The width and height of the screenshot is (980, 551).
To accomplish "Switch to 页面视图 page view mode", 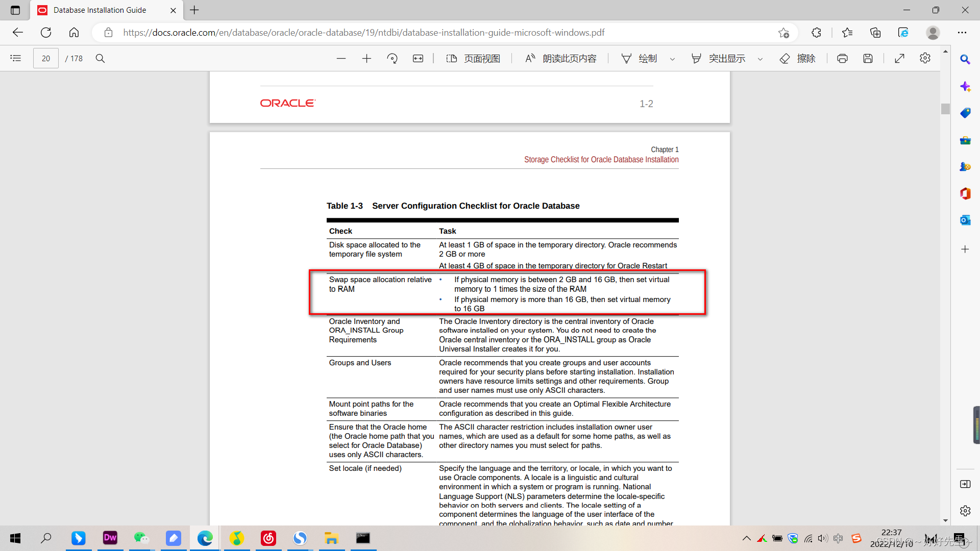I will coord(473,58).
